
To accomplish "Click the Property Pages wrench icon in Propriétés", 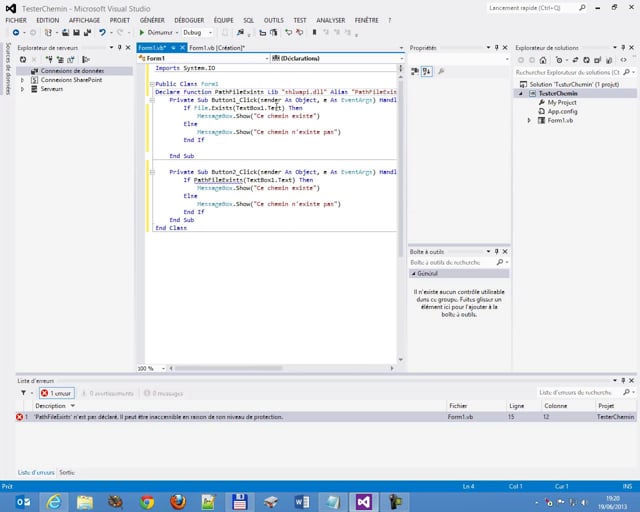I will 441,71.
